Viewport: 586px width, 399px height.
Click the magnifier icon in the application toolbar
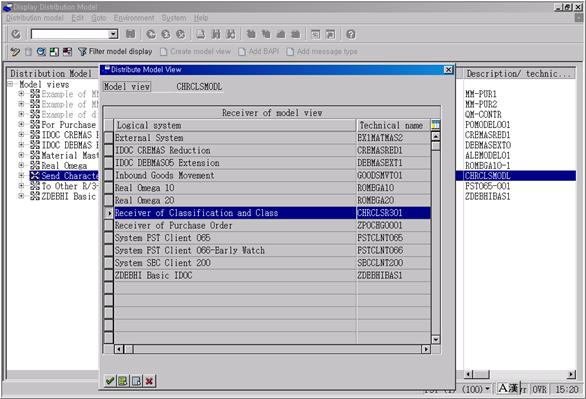click(x=41, y=52)
